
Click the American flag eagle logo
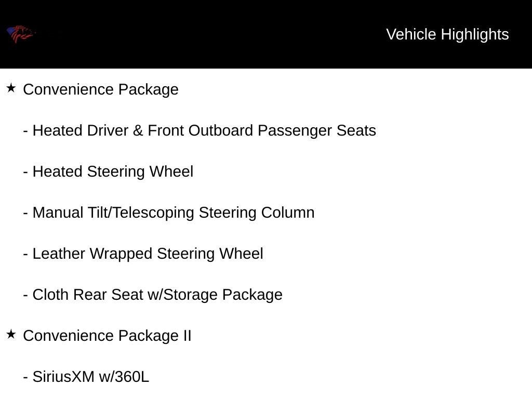point(20,34)
